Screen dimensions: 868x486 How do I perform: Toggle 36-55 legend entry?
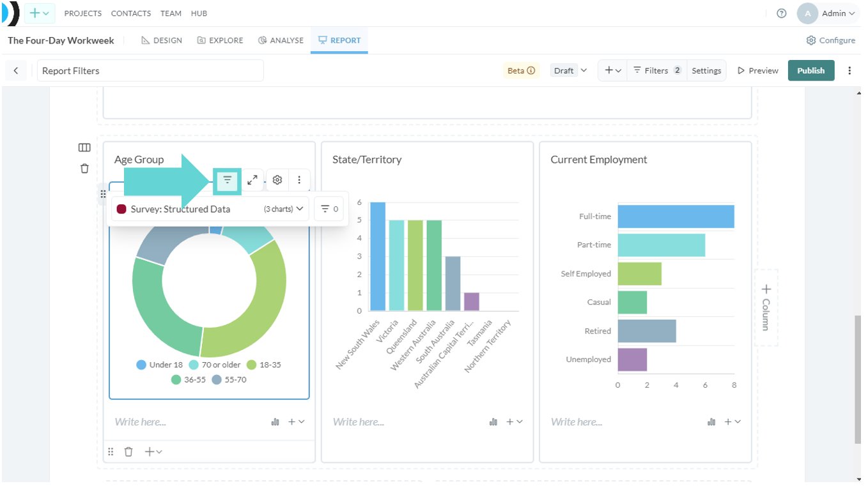coord(188,379)
